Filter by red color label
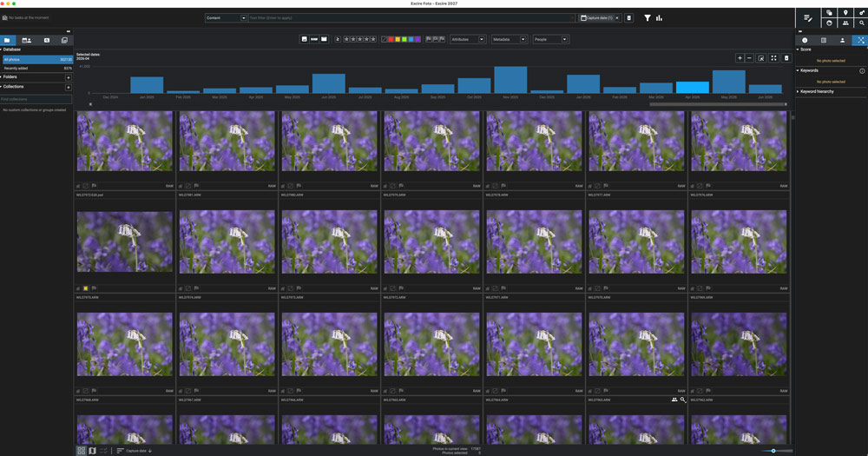 click(391, 39)
